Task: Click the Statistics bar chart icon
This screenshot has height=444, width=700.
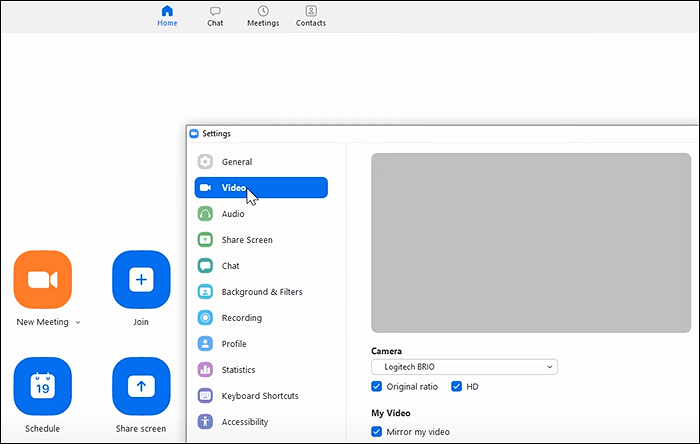Action: coord(205,370)
